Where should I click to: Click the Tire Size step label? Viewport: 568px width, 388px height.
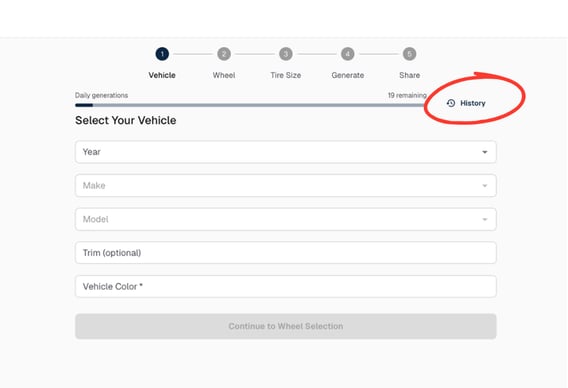coord(286,75)
